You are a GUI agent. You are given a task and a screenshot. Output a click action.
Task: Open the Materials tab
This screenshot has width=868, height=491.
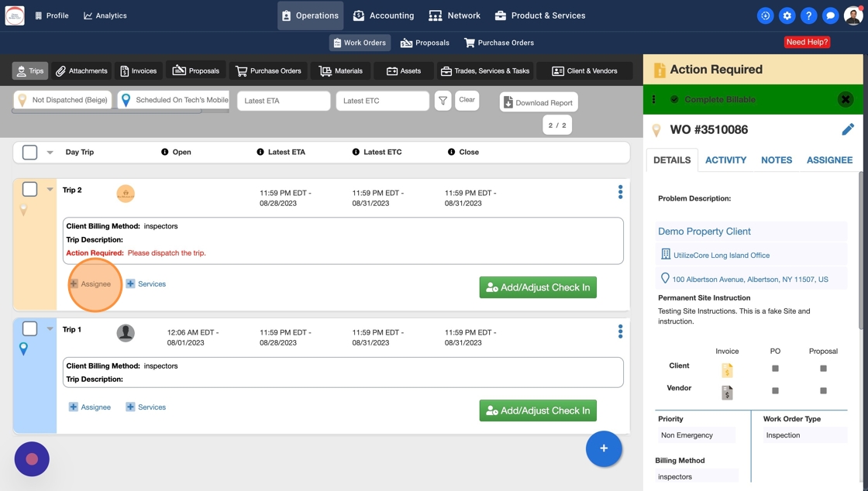click(341, 70)
